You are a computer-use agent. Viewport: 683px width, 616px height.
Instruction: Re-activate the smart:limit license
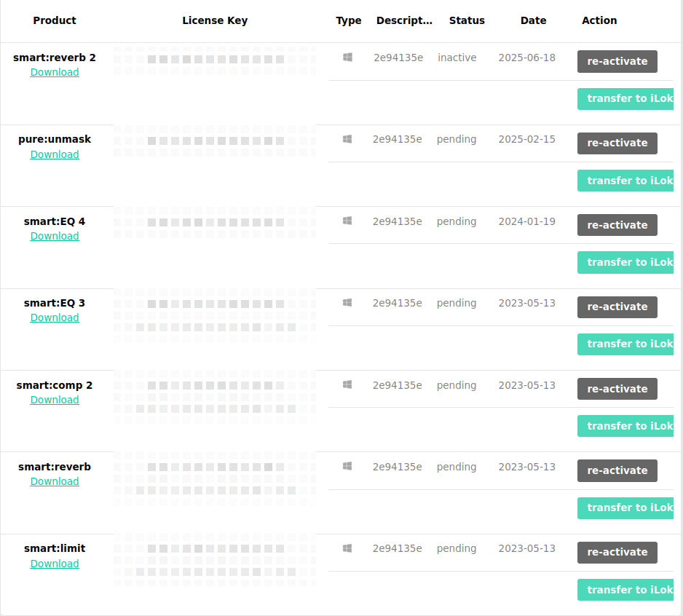[x=617, y=553]
